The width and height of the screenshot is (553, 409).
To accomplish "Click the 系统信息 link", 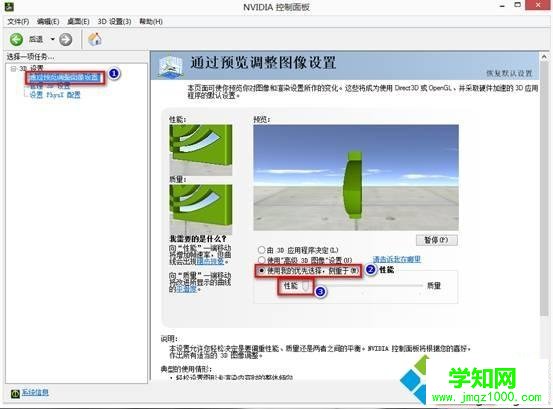I will pyautogui.click(x=35, y=392).
